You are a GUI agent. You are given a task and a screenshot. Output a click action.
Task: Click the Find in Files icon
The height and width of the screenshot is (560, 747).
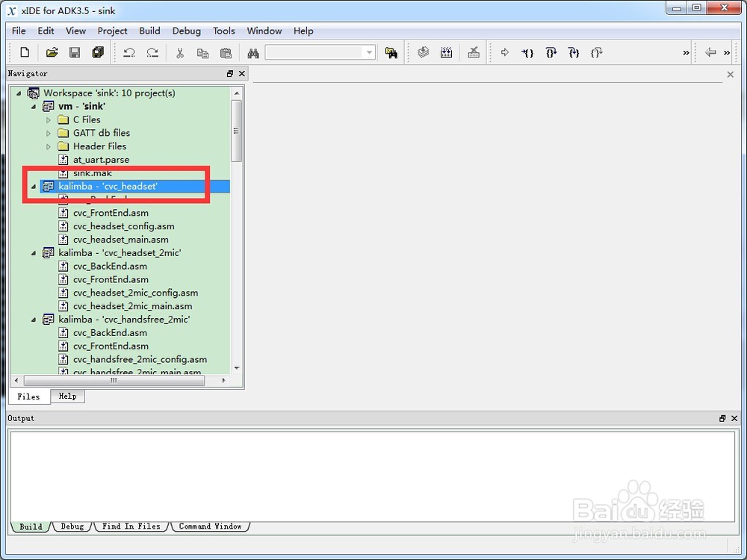pyautogui.click(x=391, y=52)
